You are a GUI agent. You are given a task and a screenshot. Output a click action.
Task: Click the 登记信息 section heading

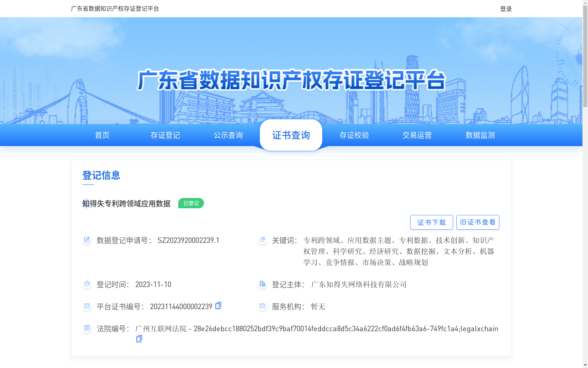click(101, 175)
